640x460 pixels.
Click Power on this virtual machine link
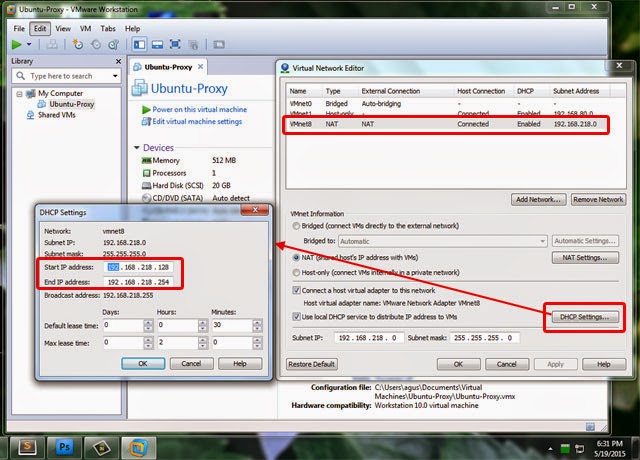200,109
